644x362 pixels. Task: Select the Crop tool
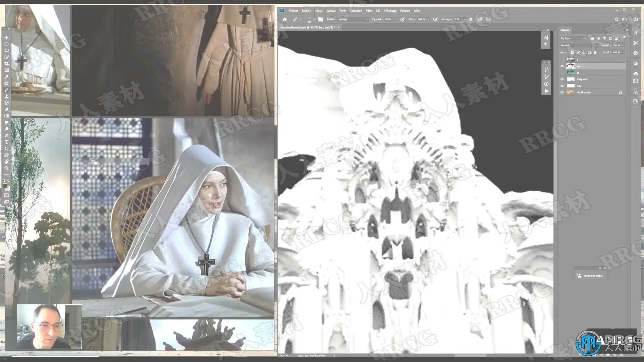click(x=6, y=64)
